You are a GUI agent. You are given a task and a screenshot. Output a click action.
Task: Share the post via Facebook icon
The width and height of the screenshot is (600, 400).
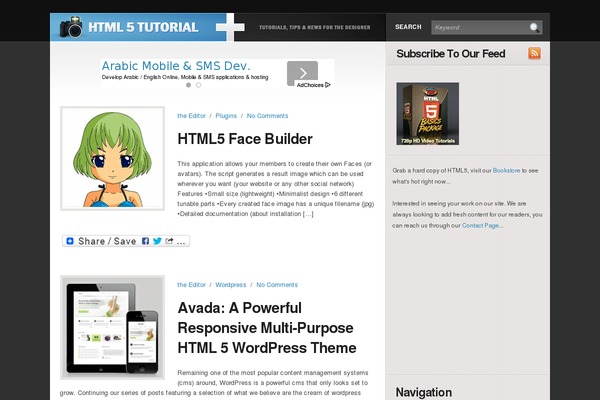click(145, 241)
